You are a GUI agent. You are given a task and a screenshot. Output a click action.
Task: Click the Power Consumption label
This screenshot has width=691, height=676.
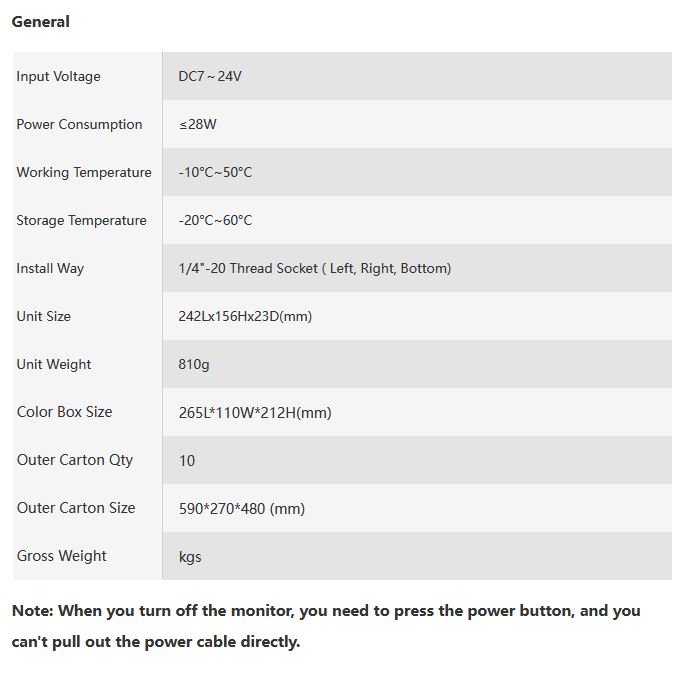click(x=79, y=124)
